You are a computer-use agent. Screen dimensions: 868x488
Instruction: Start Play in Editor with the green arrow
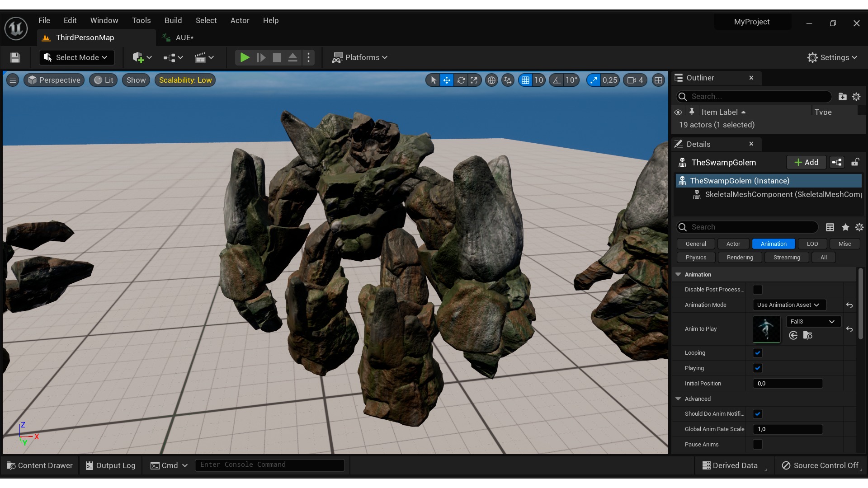[x=245, y=57]
